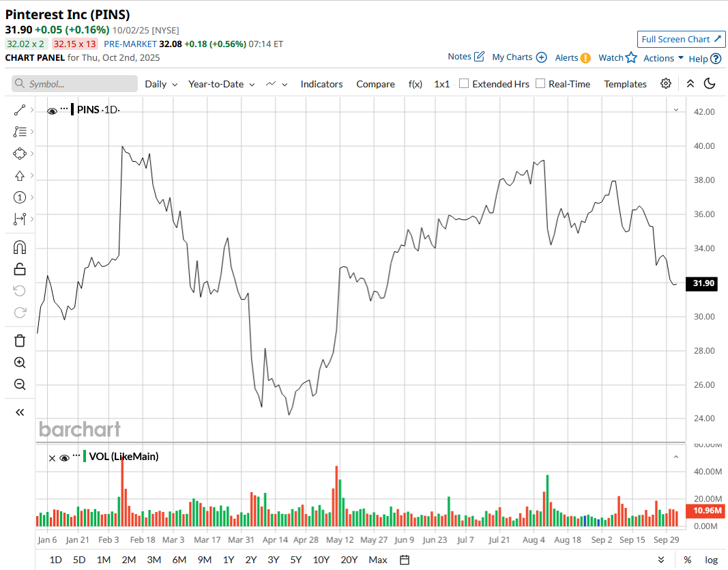Switch to dark mode moon icon

click(710, 83)
